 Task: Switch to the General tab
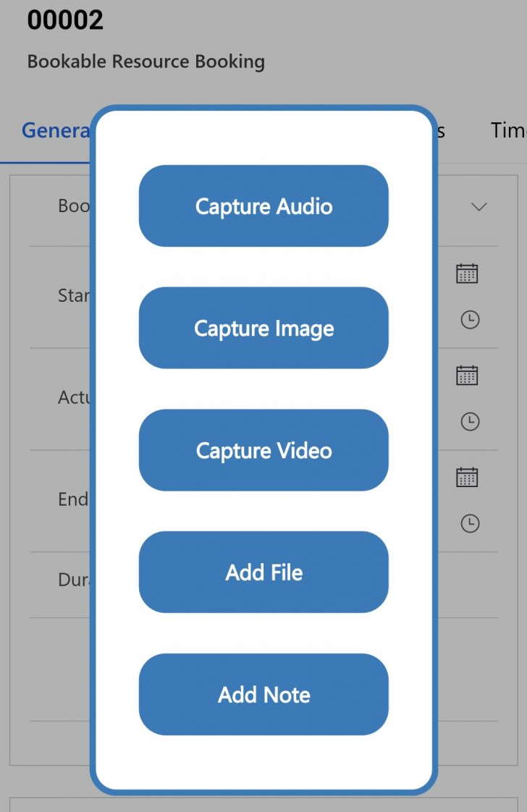tap(56, 130)
